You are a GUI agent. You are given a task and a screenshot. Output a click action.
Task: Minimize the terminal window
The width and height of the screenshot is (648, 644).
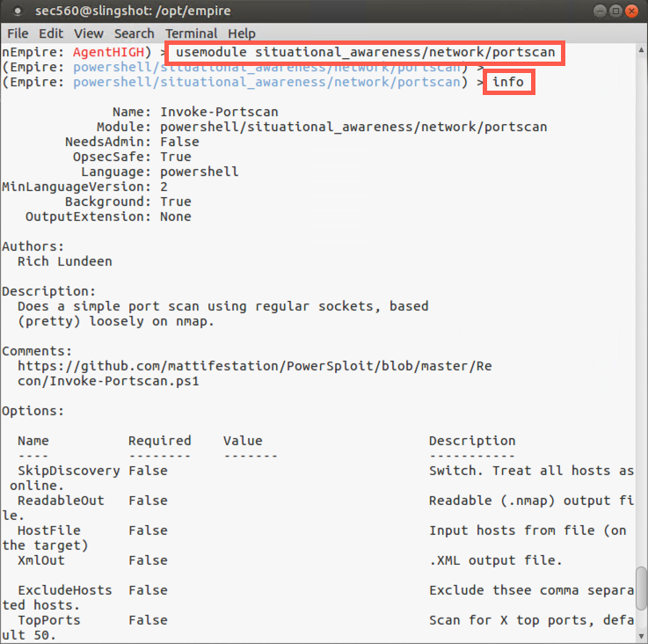[600, 11]
